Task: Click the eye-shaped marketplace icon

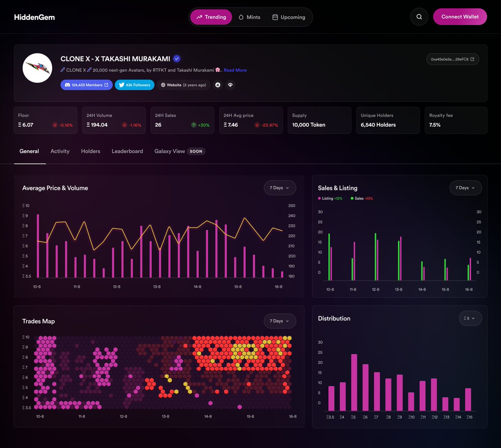Action: (230, 85)
